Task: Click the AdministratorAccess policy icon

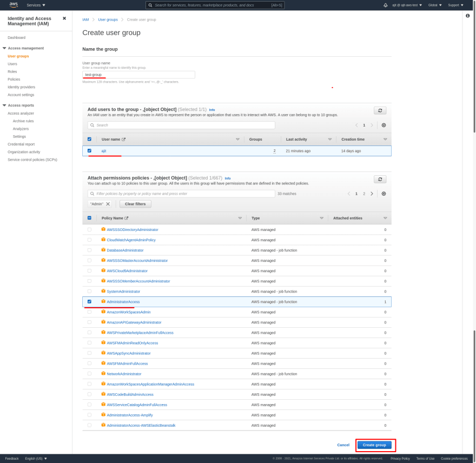Action: [x=103, y=301]
